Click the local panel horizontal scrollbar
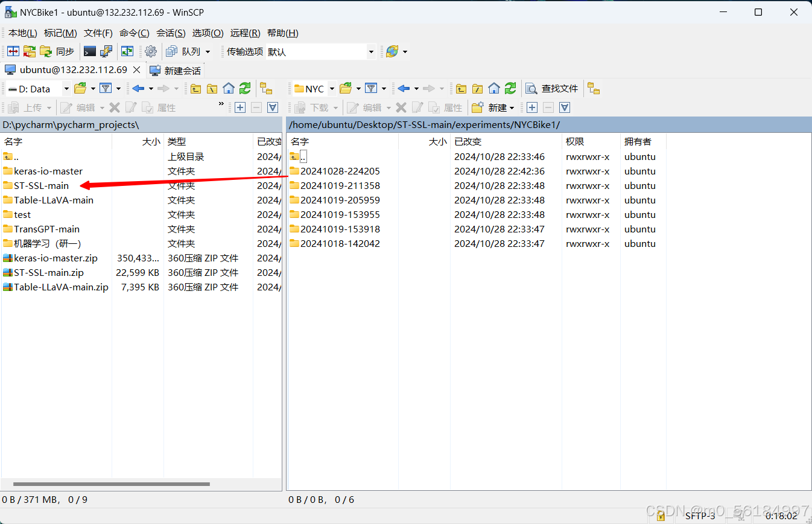 pos(111,484)
